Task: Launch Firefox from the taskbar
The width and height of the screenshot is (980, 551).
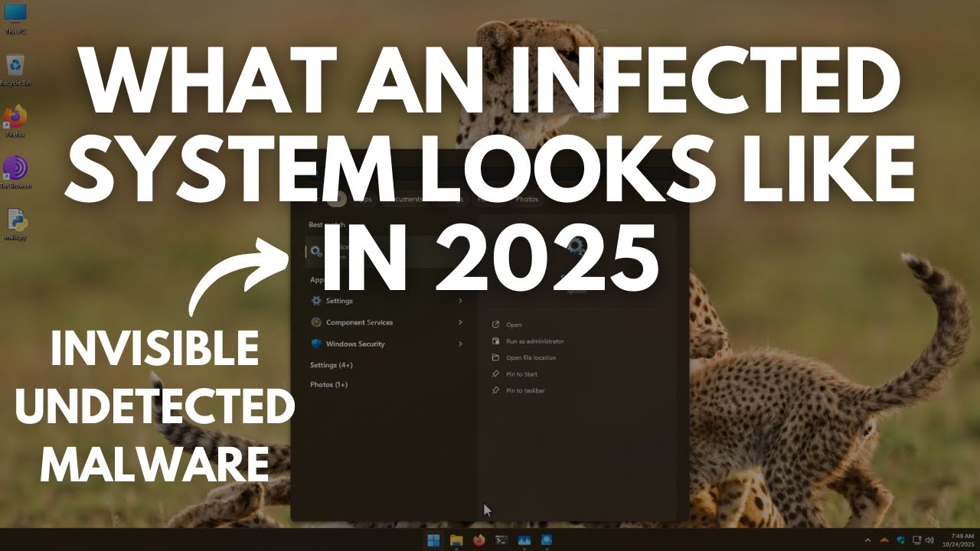Action: [x=479, y=540]
